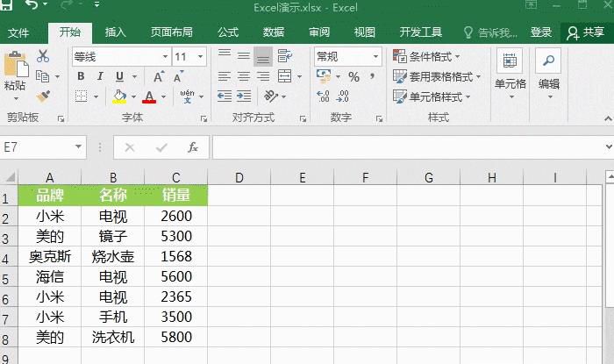Viewport: 614px width, 364px height.
Task: Expand the Name Box dropdown arrow
Action: point(78,147)
